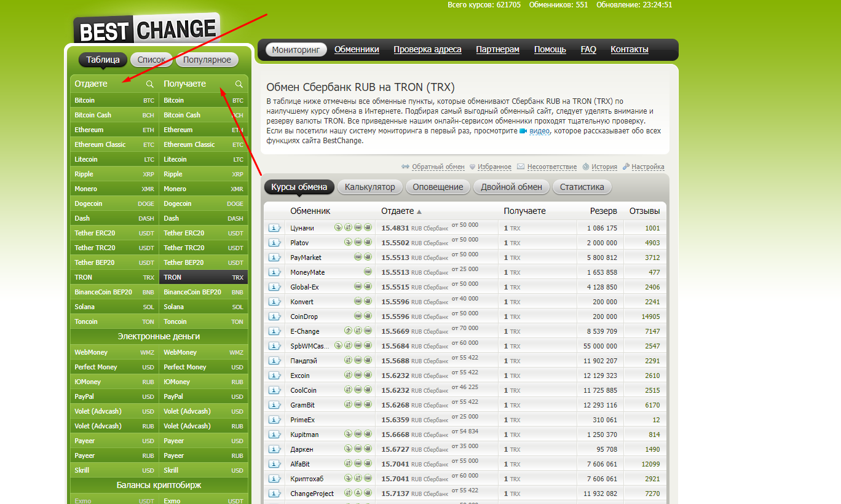
Task: Choose Monero in the Отдаете column
Action: click(x=114, y=189)
